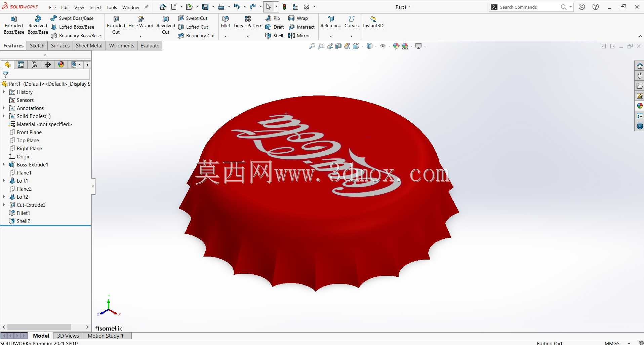The height and width of the screenshot is (345, 644).
Task: Switch to the Evaluate tab
Action: point(150,46)
